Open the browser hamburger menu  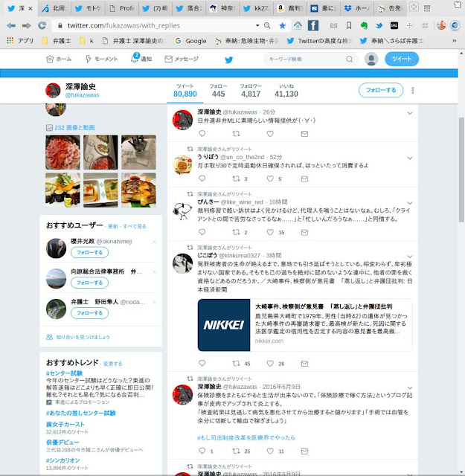click(427, 8)
